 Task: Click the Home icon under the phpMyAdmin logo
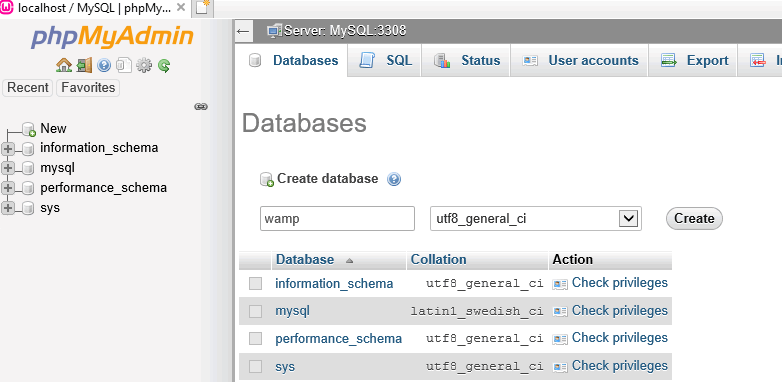point(64,65)
